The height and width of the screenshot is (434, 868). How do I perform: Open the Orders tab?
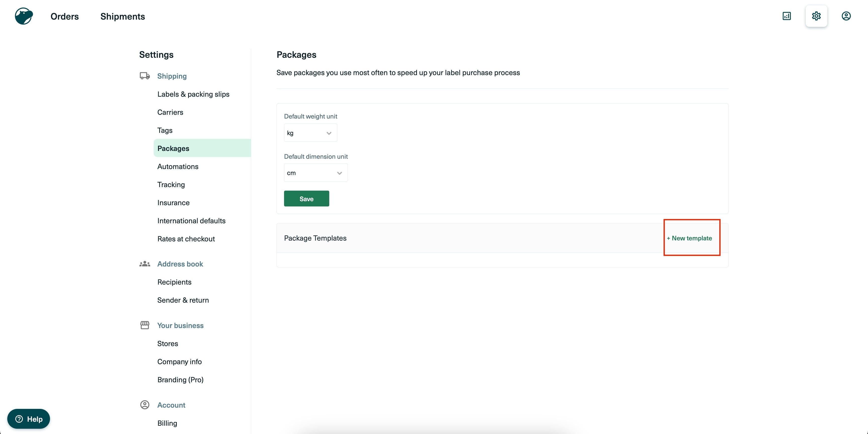[x=64, y=17]
